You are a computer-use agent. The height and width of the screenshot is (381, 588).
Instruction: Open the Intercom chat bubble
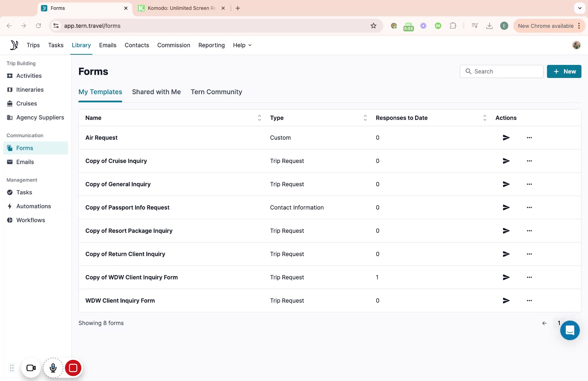[570, 331]
